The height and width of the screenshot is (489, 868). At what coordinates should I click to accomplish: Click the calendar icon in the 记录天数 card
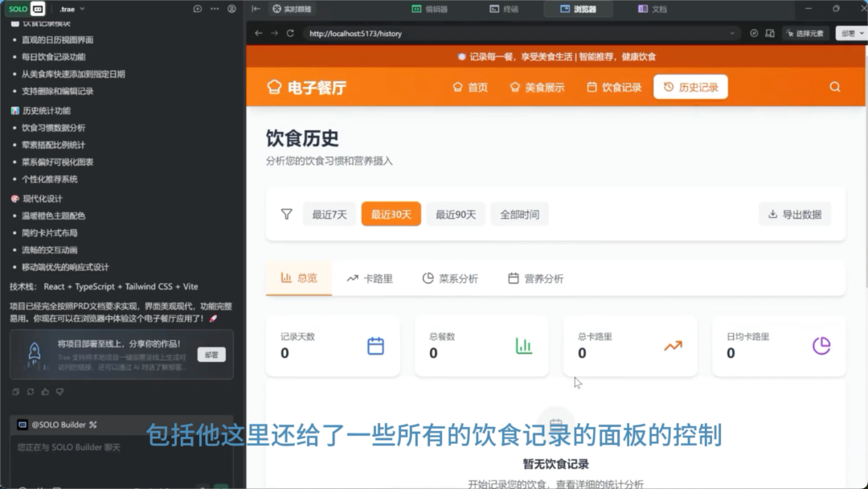click(x=376, y=346)
